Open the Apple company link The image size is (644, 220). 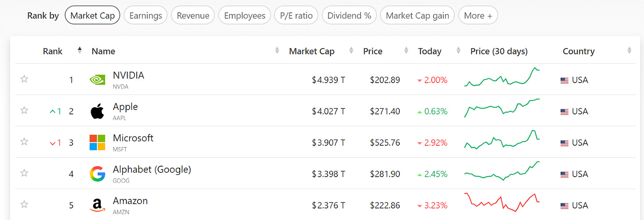tap(125, 107)
